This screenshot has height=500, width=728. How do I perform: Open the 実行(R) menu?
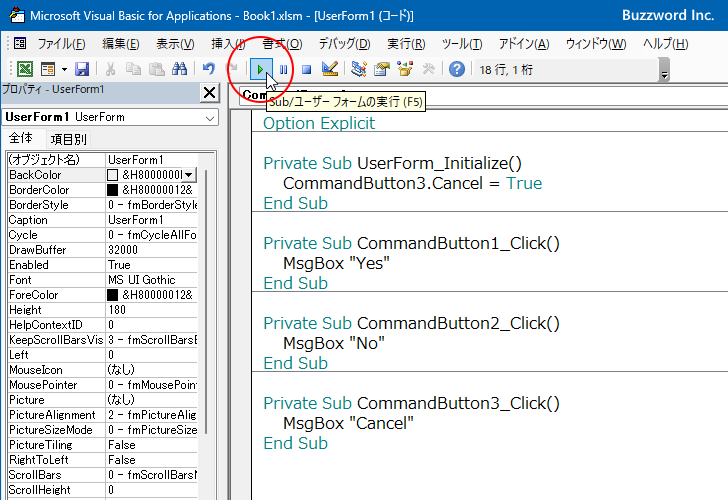click(406, 44)
